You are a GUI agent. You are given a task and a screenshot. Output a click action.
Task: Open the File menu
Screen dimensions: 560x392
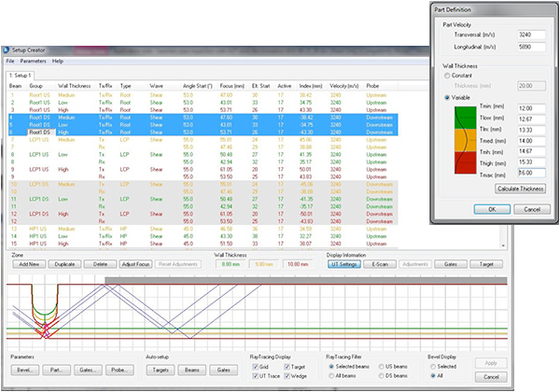pos(10,60)
